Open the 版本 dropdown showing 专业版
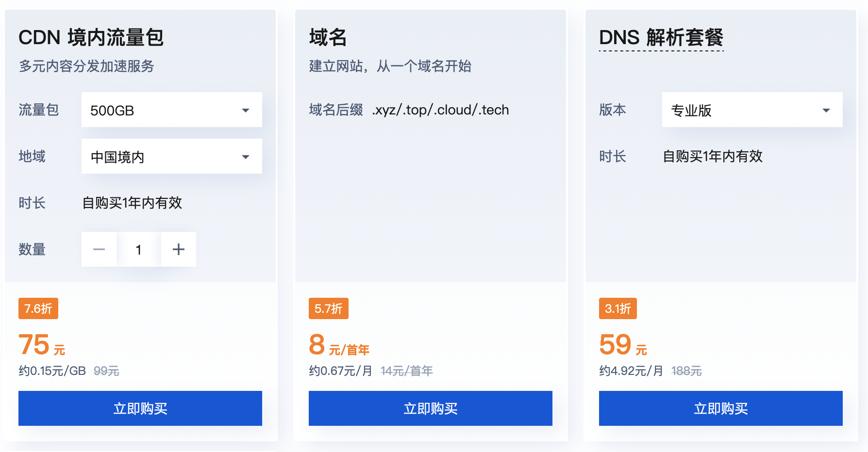Screen dimensions: 868x452 [x=751, y=110]
